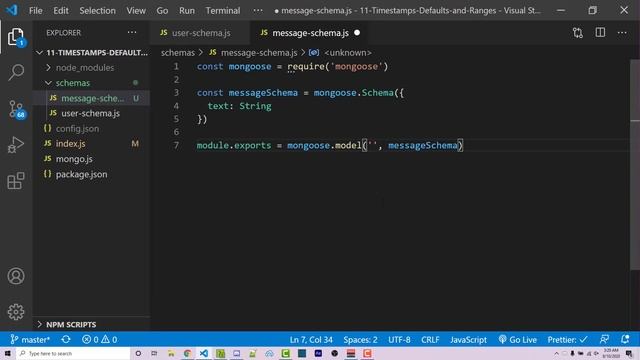
Task: Open the overflow menu ellipsis in menu bar
Action: click(258, 10)
